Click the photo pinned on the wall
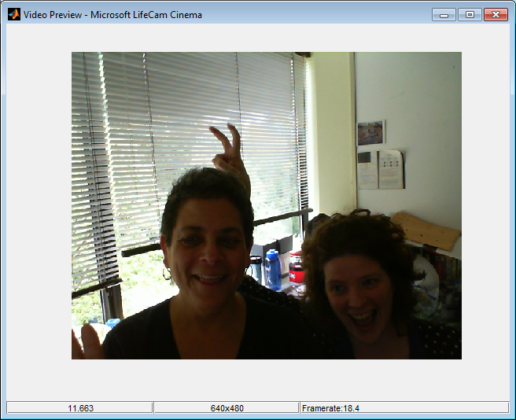This screenshot has height=420, width=516. [370, 132]
